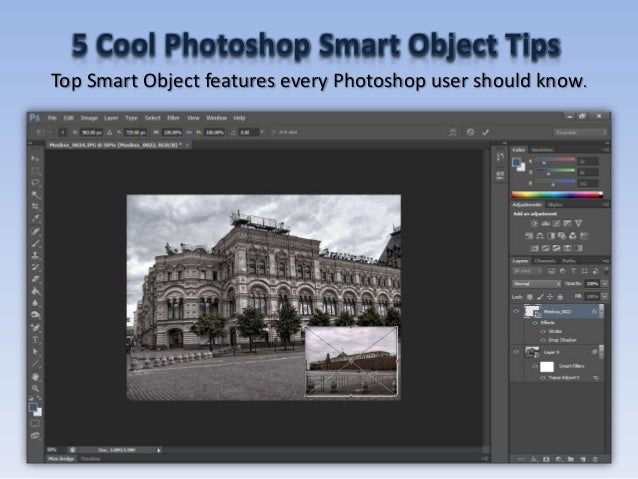Change screen mode from toolbar bottom

pos(35,436)
